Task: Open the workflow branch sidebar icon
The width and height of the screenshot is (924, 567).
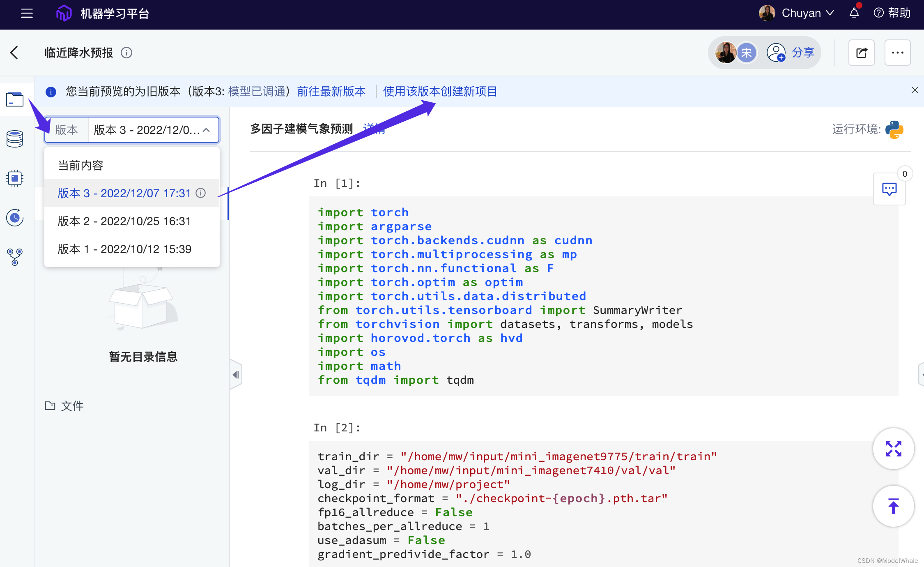Action: click(x=15, y=257)
